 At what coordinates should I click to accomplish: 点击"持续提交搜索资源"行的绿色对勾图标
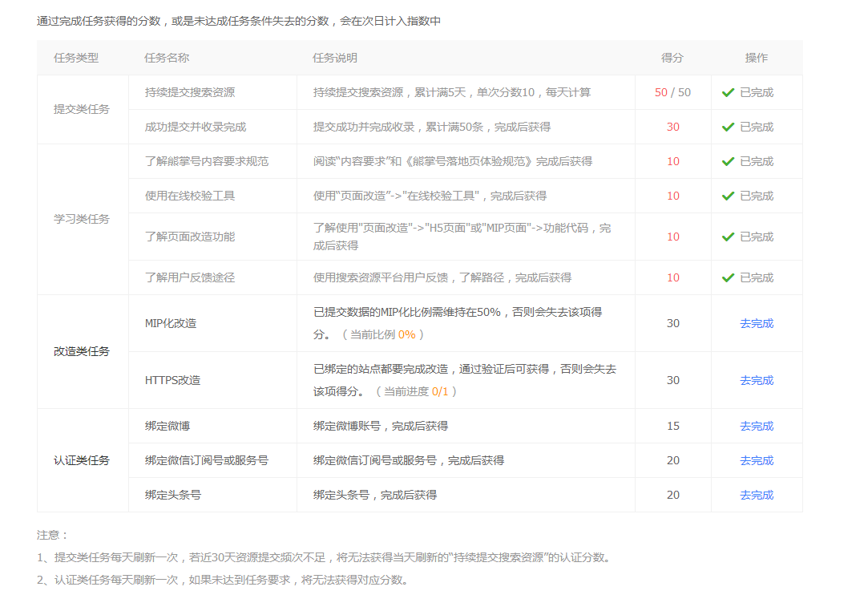point(728,92)
